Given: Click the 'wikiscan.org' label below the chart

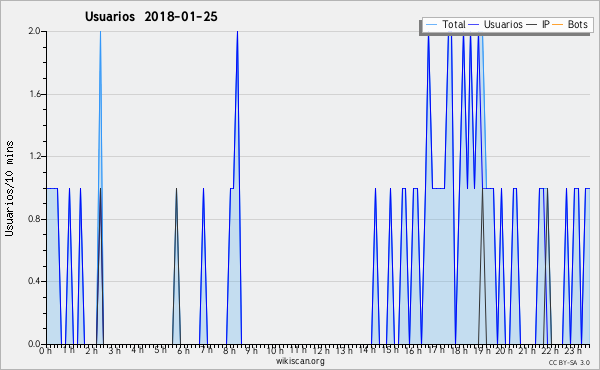Looking at the screenshot, I should [300, 361].
